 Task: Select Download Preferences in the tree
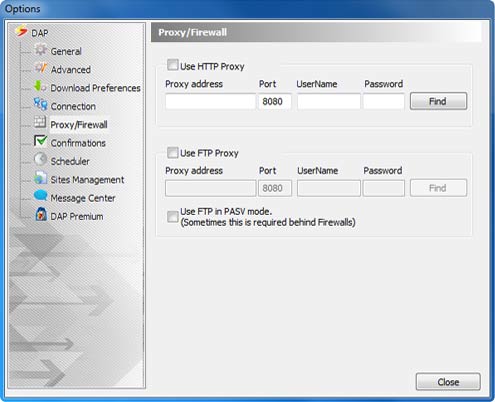click(95, 88)
